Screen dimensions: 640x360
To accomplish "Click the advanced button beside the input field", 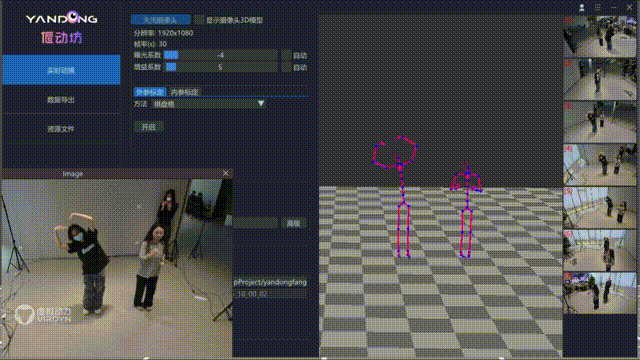I will [293, 223].
